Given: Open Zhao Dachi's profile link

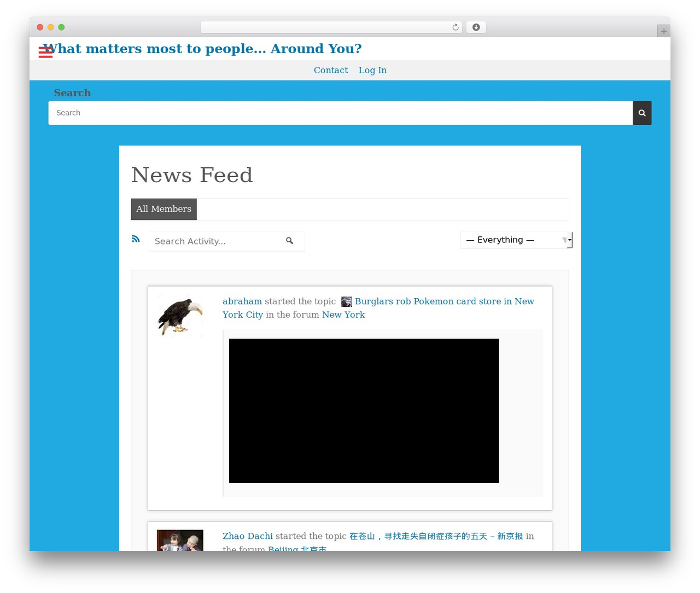Looking at the screenshot, I should click(247, 536).
